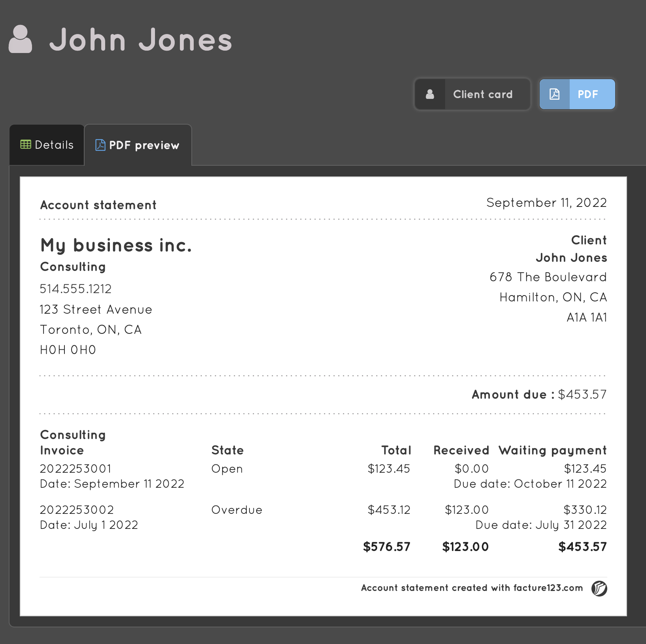The width and height of the screenshot is (646, 644).
Task: Click the September 11, 2022 statement date
Action: point(546,203)
